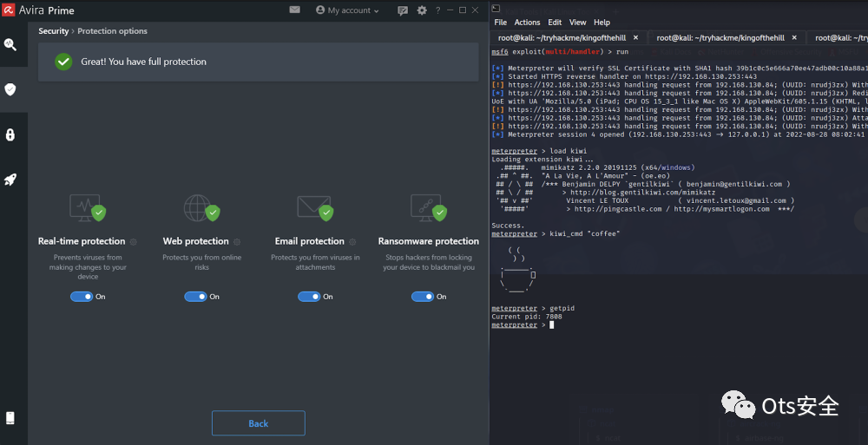
Task: Open the terminal Edit menu
Action: coord(555,23)
